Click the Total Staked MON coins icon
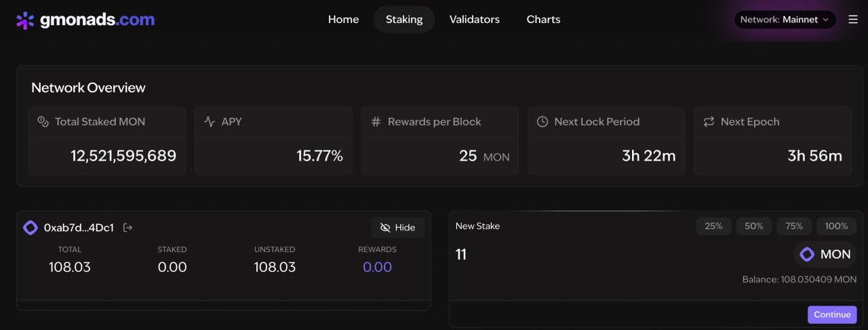 43,122
